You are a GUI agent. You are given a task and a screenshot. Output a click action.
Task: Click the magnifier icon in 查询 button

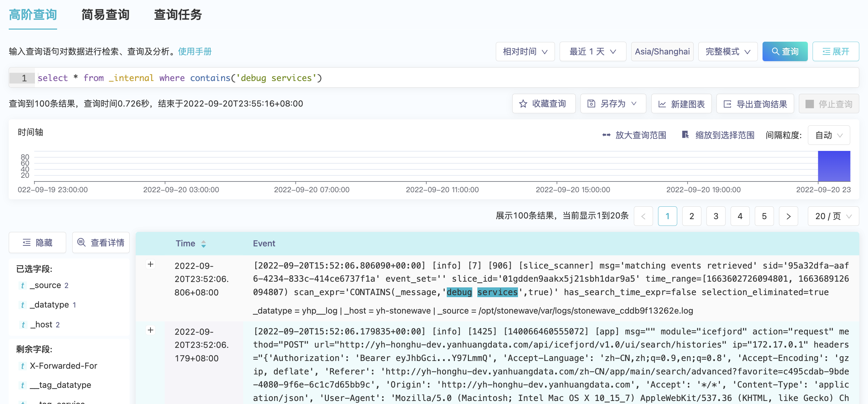coord(775,52)
